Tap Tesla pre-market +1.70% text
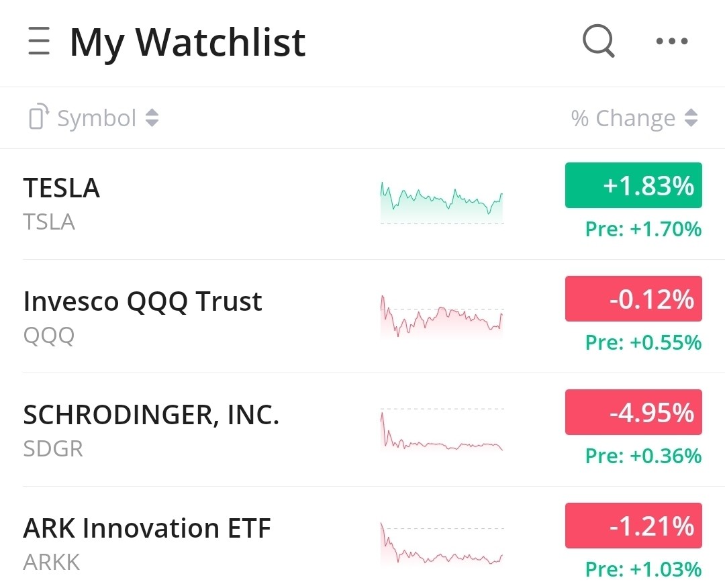 point(643,230)
